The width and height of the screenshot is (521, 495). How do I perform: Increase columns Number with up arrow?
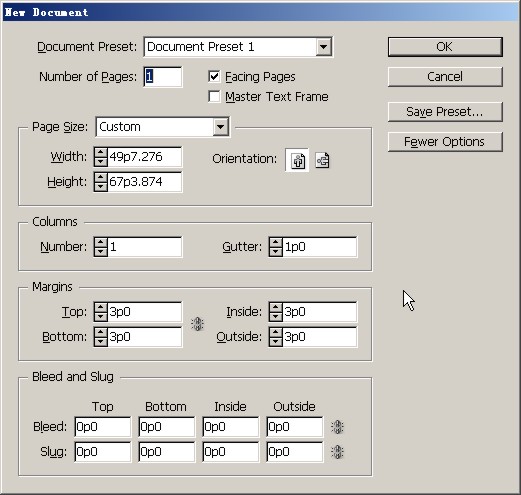point(101,243)
